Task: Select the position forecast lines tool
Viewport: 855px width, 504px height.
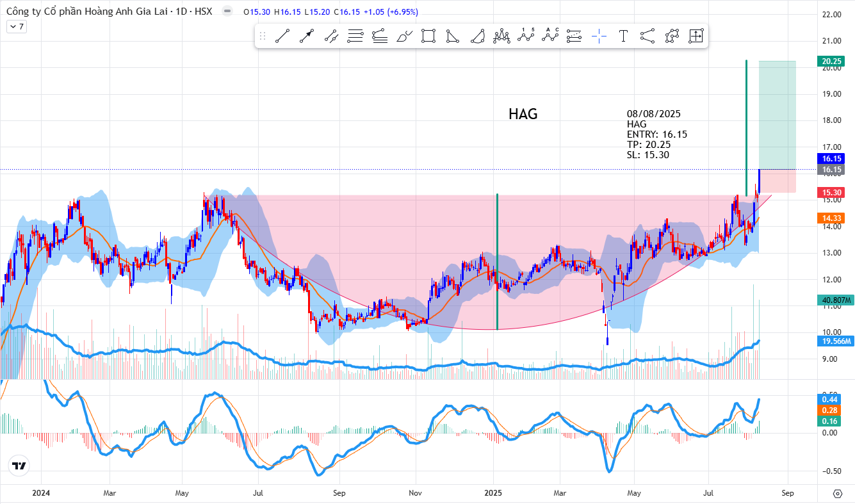Action: point(574,37)
